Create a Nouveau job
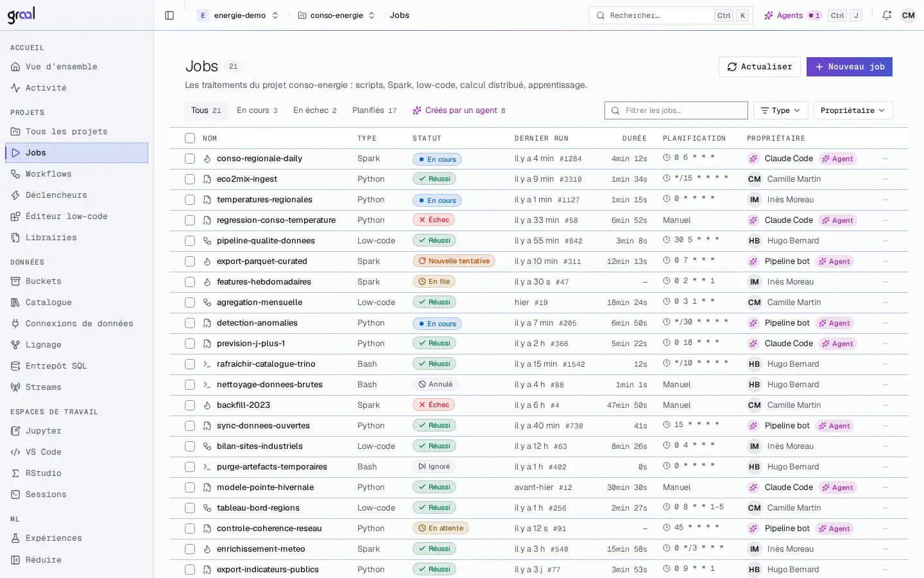924x578 pixels. click(x=850, y=67)
